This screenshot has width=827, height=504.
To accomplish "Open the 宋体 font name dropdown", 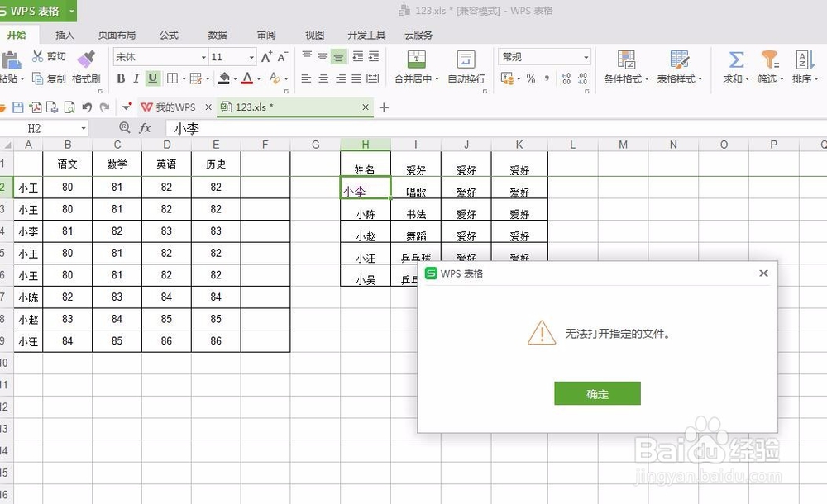I will click(205, 56).
